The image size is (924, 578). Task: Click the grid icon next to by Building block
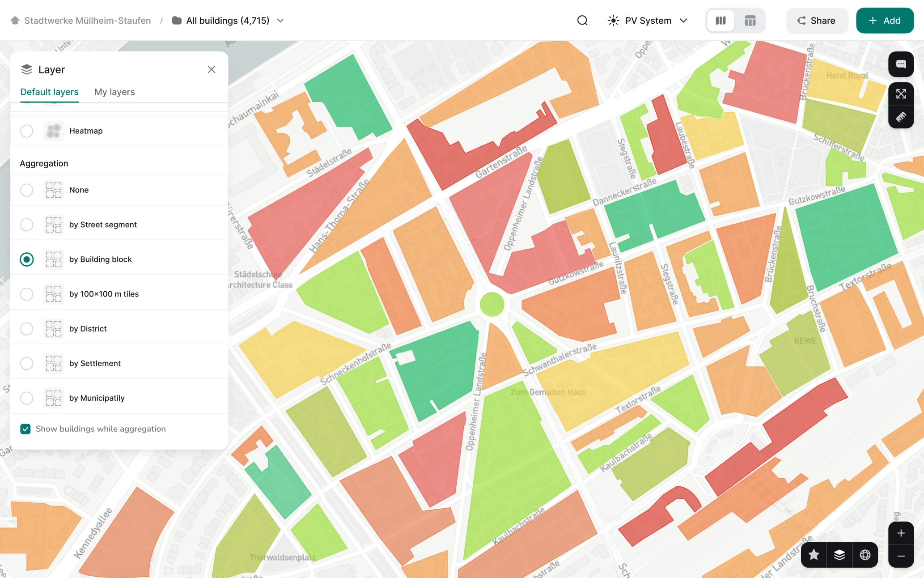54,259
